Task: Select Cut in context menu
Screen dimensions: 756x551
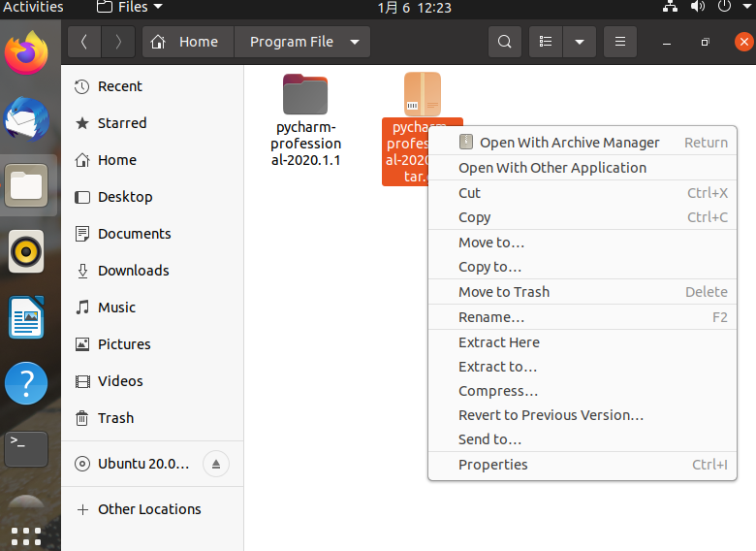Action: pyautogui.click(x=583, y=193)
